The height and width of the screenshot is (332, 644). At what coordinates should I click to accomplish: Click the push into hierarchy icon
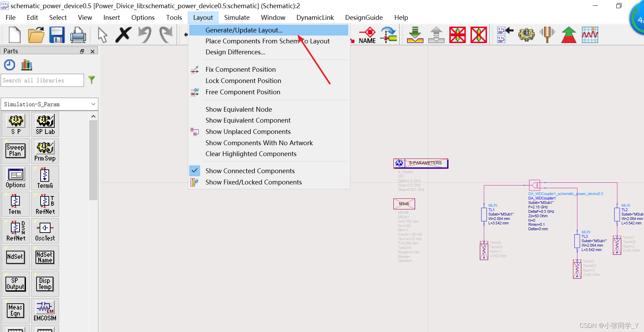pyautogui.click(x=415, y=34)
